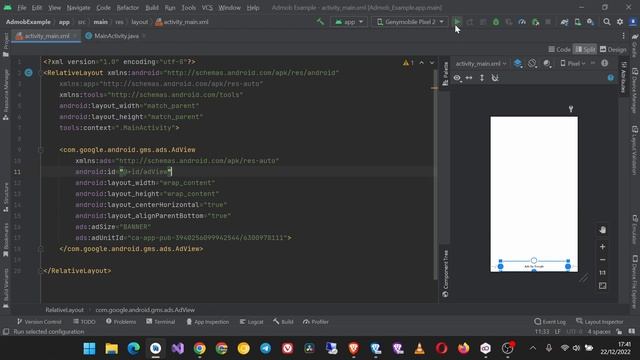Toggle the Component Tree side panel

coord(445,273)
